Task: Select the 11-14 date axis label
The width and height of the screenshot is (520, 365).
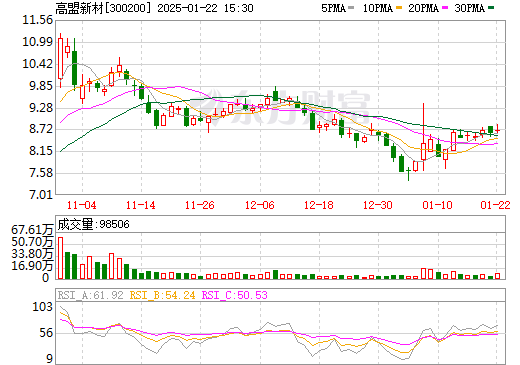Action: click(141, 205)
